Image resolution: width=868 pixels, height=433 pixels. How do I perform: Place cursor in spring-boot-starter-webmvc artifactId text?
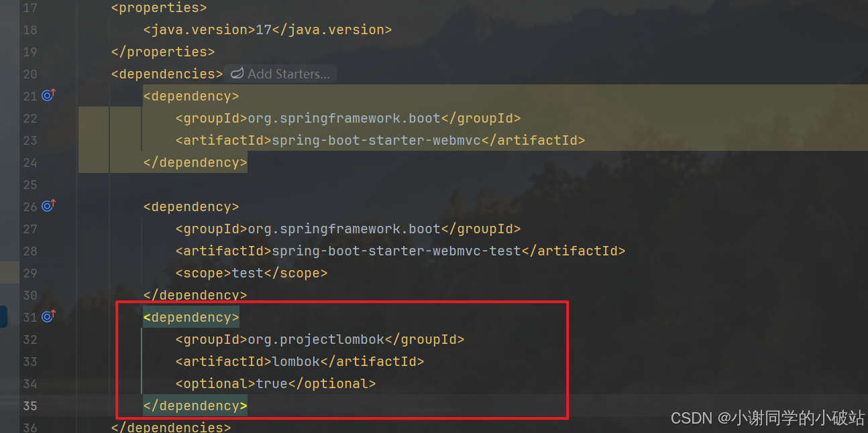click(x=376, y=140)
